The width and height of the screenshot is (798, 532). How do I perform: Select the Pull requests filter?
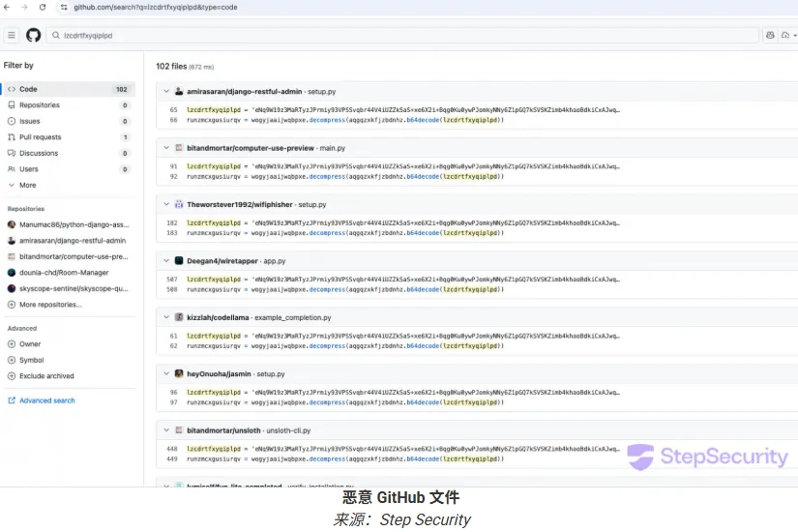pyautogui.click(x=69, y=137)
